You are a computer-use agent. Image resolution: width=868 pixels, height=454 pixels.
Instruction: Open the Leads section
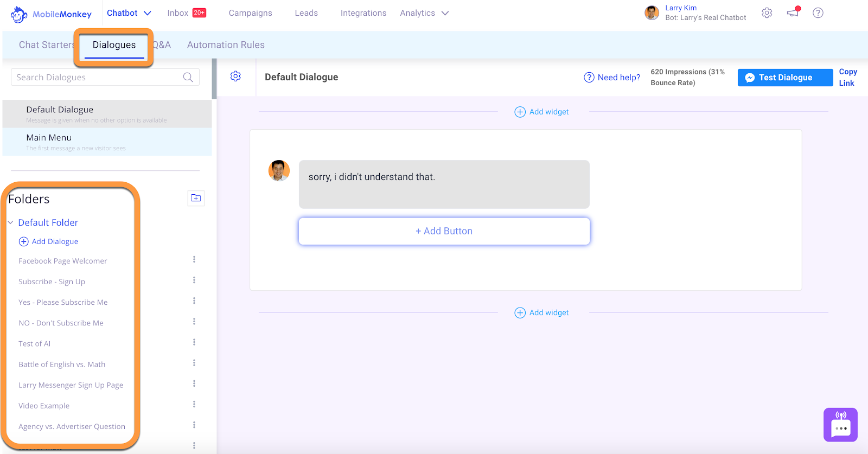[307, 13]
